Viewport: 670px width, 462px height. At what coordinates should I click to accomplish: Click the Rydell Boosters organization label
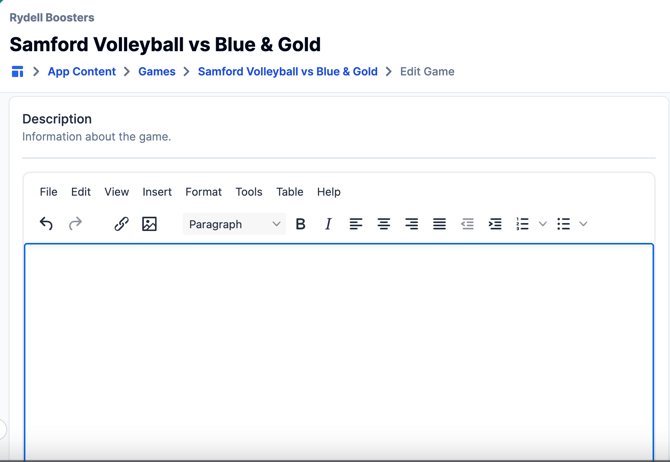coord(52,18)
